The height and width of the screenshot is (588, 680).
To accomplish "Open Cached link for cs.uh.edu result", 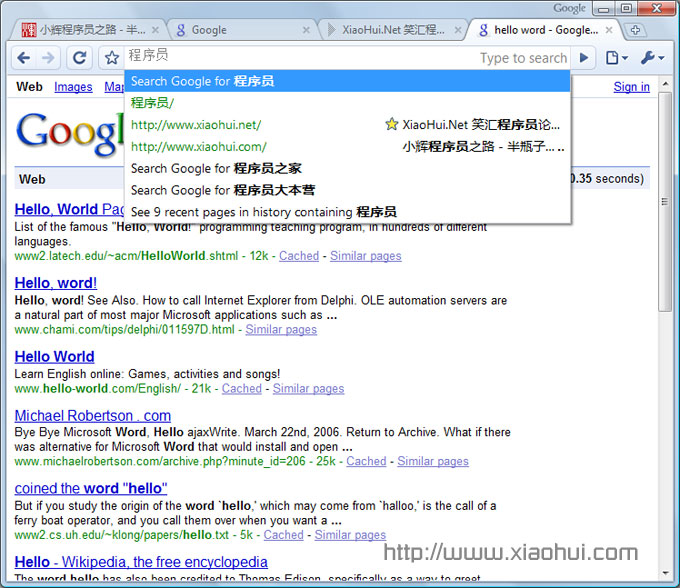I will pos(283,535).
